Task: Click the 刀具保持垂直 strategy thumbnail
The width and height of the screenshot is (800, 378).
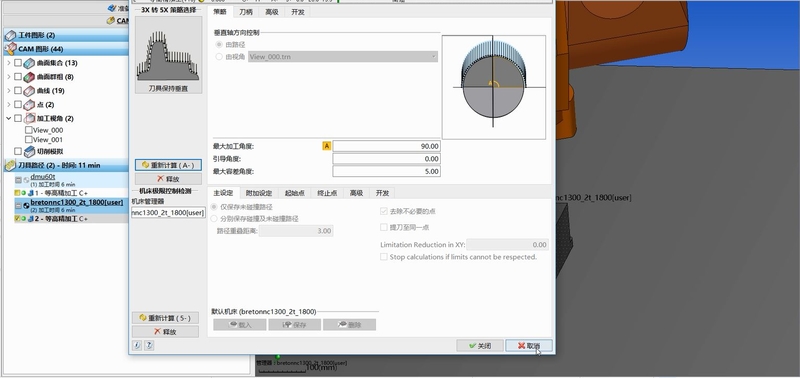Action: pyautogui.click(x=168, y=55)
